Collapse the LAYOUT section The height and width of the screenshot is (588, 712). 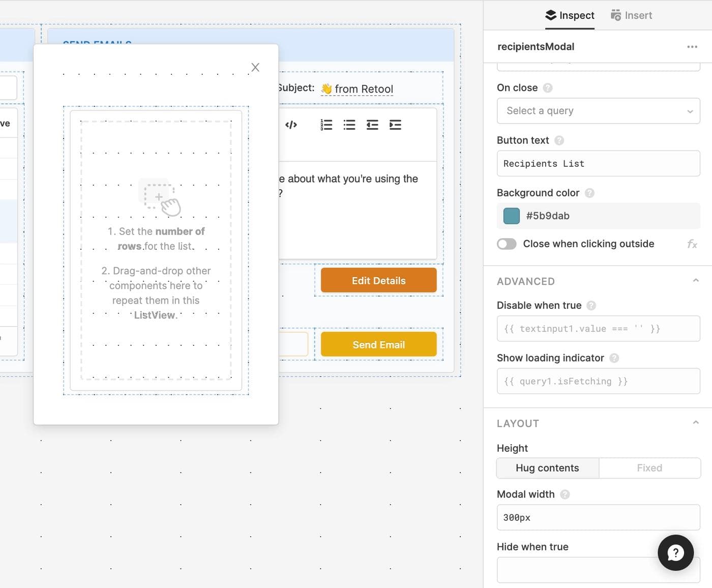pyautogui.click(x=695, y=423)
